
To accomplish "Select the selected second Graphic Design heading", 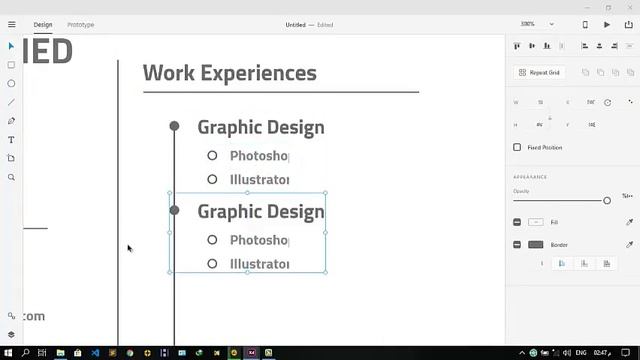I will pos(261,211).
